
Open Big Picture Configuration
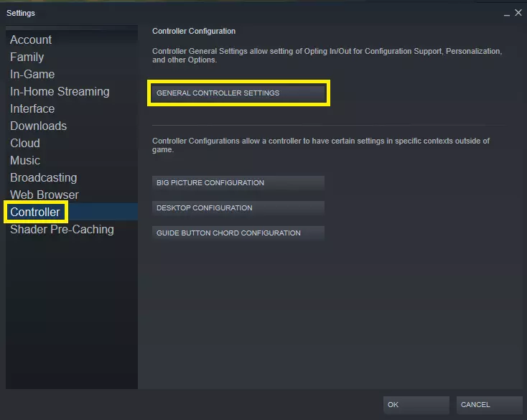click(x=238, y=183)
